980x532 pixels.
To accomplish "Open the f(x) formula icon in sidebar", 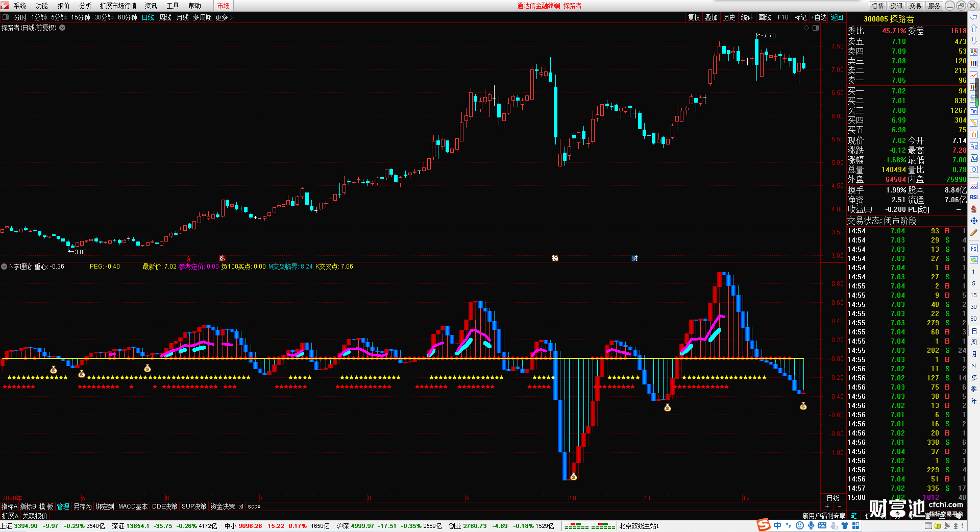I will point(974,158).
